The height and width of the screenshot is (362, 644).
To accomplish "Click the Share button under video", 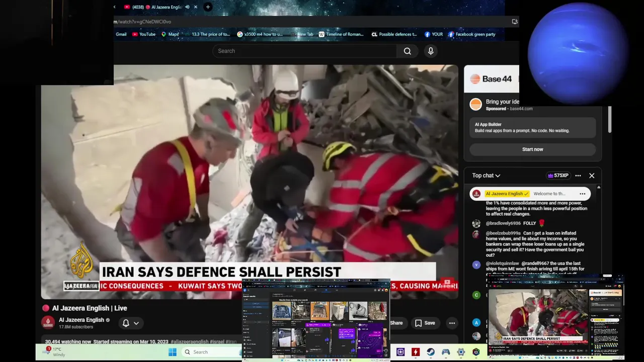I will pos(396,323).
